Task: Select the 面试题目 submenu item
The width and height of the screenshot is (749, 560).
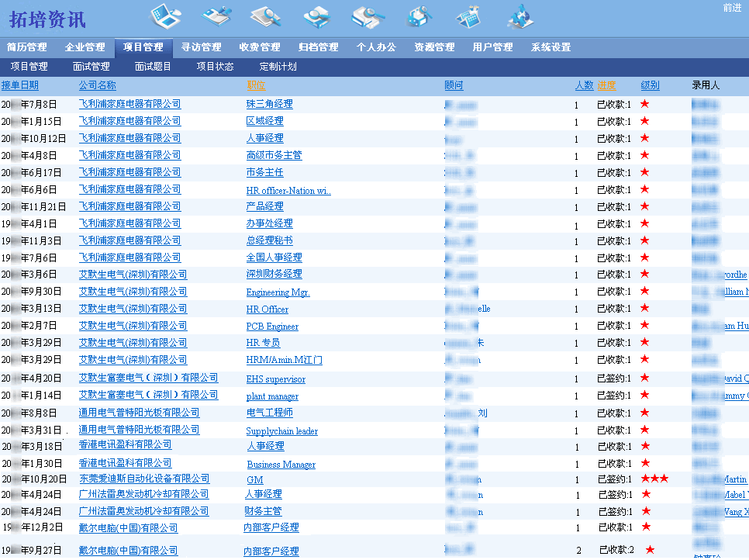Action: pos(153,67)
